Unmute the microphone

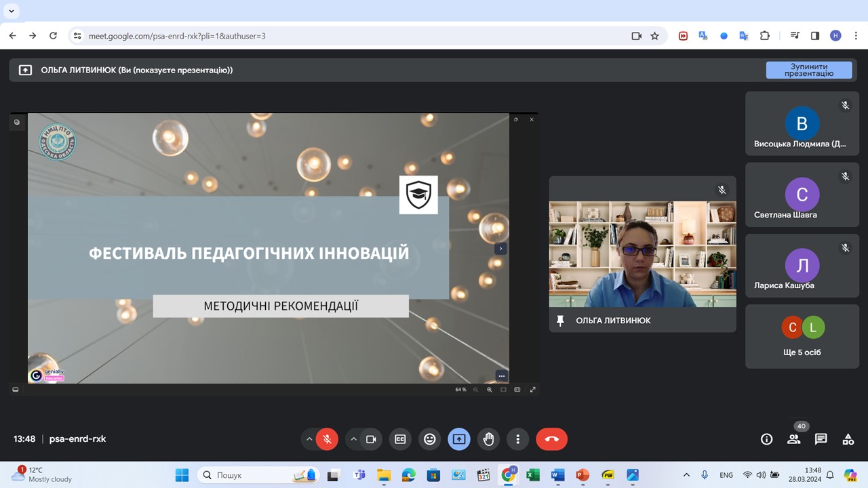(x=327, y=439)
